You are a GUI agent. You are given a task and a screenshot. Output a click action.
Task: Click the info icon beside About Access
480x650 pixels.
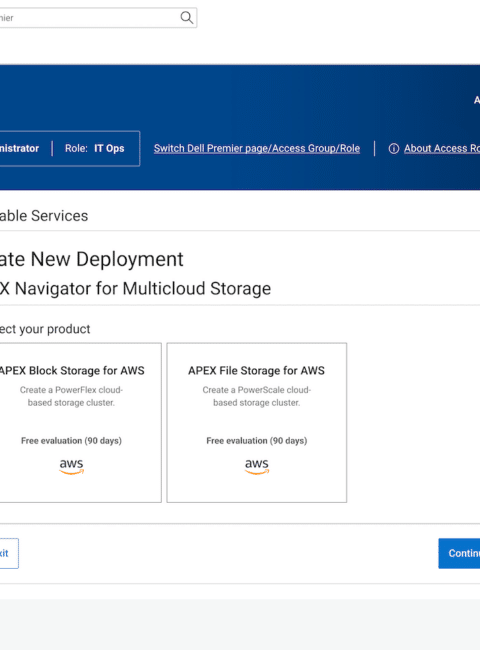pyautogui.click(x=394, y=148)
